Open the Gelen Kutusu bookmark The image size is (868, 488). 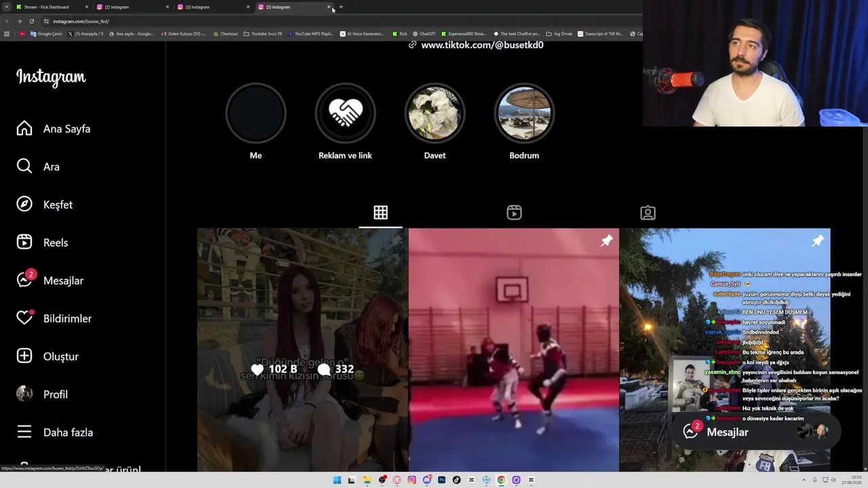(x=184, y=34)
